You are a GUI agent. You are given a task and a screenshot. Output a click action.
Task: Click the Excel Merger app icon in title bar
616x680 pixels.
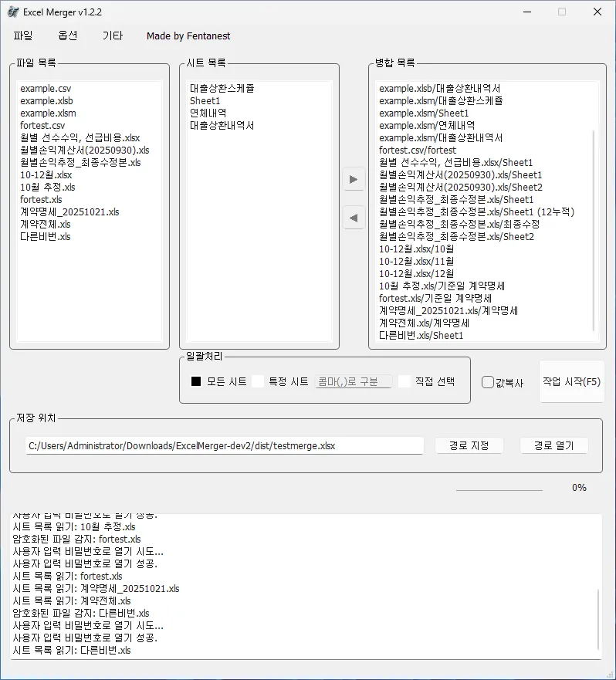tap(13, 12)
